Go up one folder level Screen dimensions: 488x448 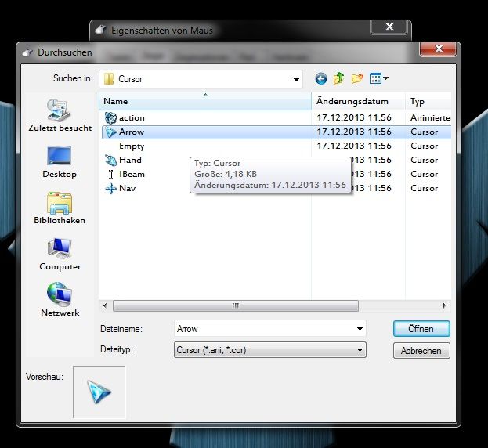coord(339,78)
